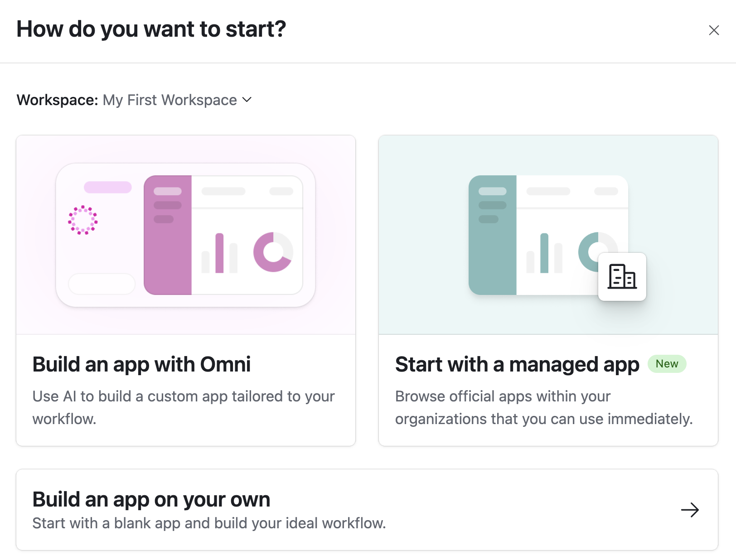Click the green New badge
This screenshot has width=736, height=560.
[x=667, y=364]
